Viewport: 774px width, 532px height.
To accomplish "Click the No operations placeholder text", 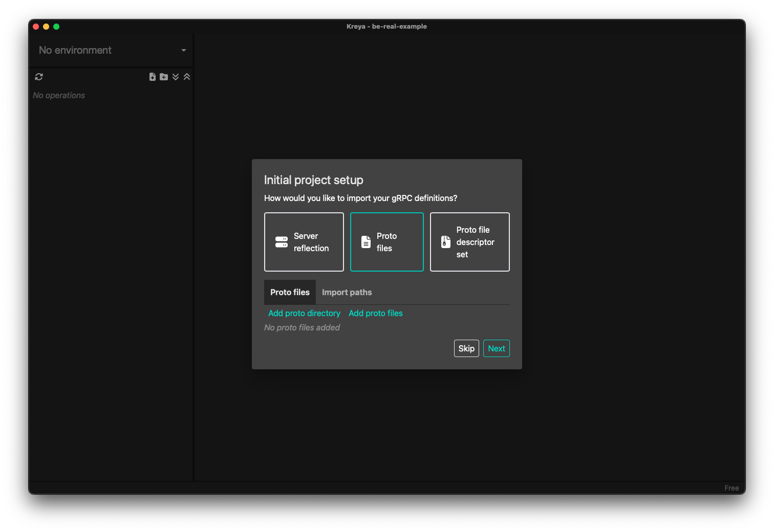I will click(x=59, y=95).
